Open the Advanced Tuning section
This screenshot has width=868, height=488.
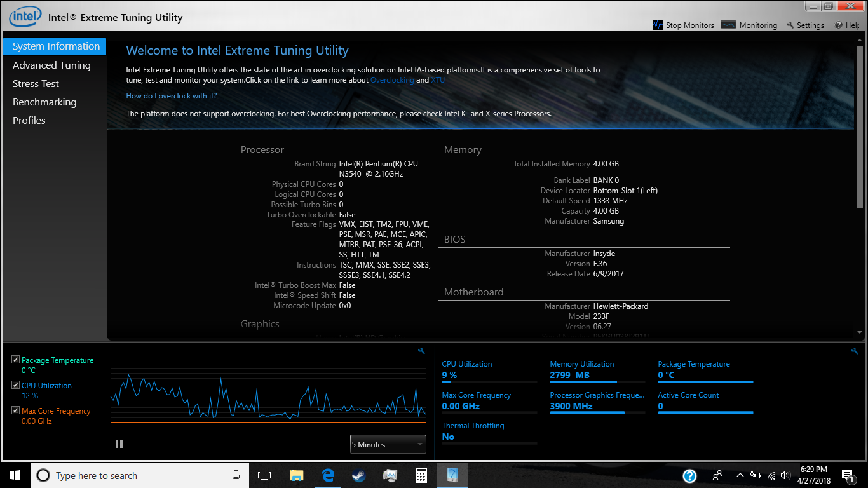(51, 65)
